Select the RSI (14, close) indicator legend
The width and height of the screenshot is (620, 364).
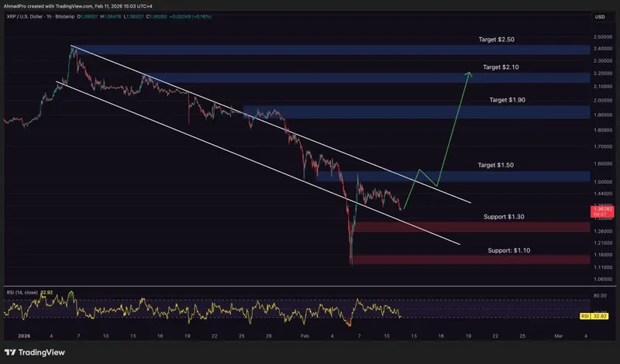tap(22, 294)
